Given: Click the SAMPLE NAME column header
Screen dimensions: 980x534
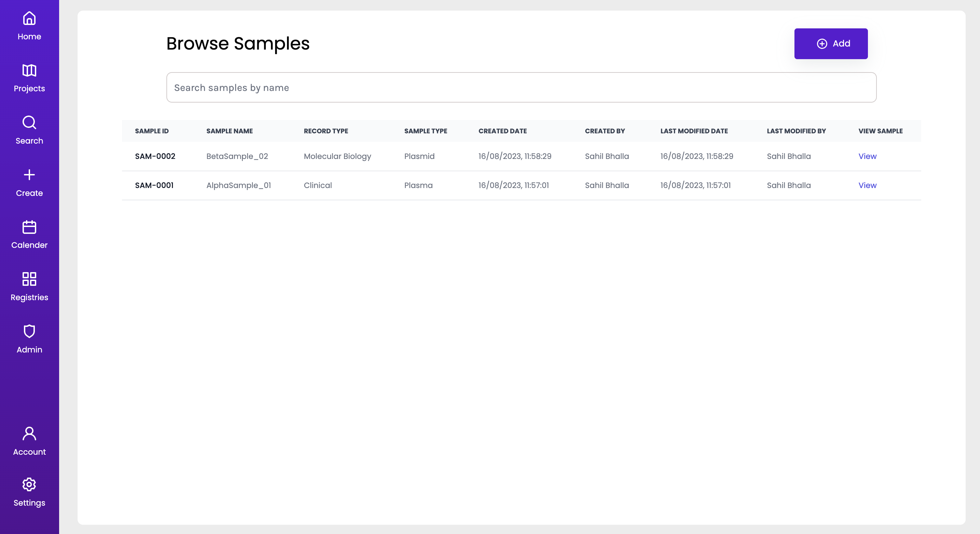Looking at the screenshot, I should (229, 131).
